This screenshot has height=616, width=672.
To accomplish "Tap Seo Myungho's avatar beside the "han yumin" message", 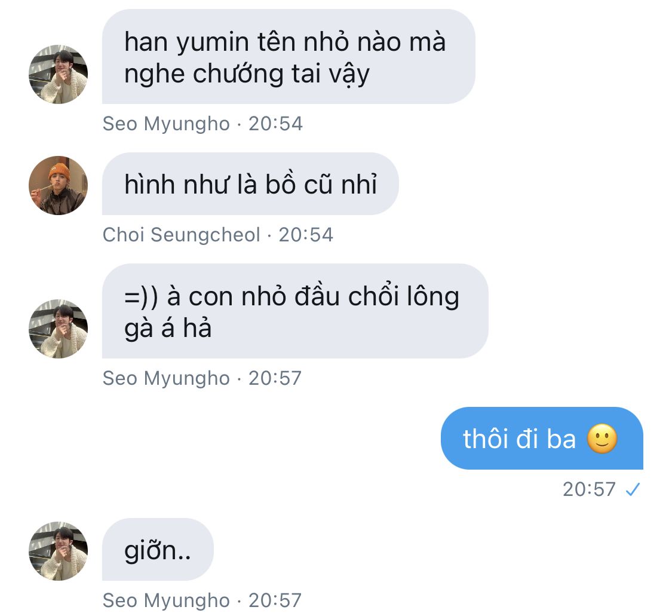I will click(59, 74).
